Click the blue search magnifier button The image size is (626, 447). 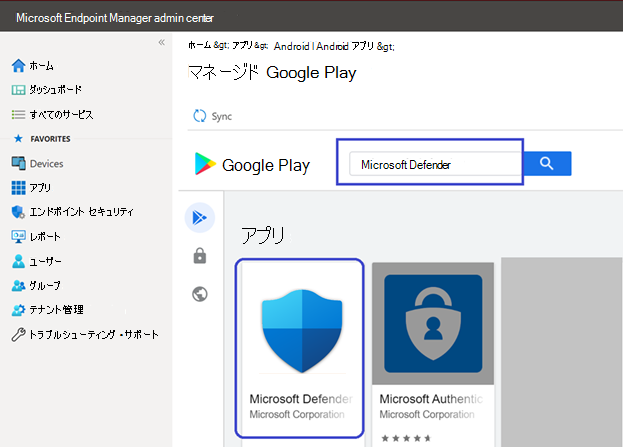point(547,164)
